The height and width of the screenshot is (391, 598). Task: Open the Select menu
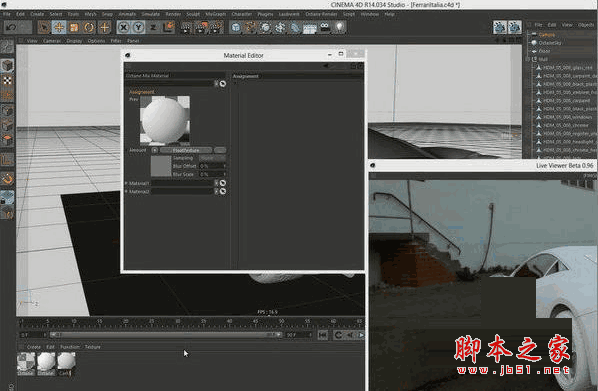click(x=56, y=14)
